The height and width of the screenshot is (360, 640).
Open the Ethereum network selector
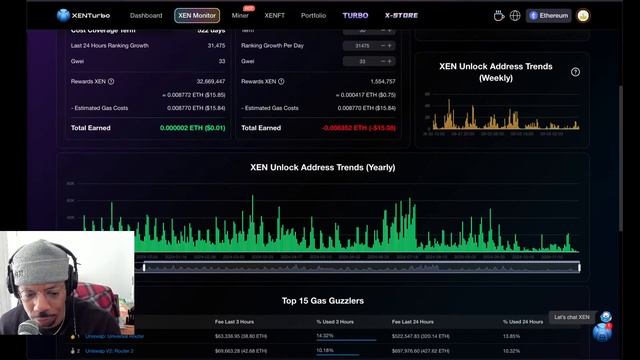[549, 16]
